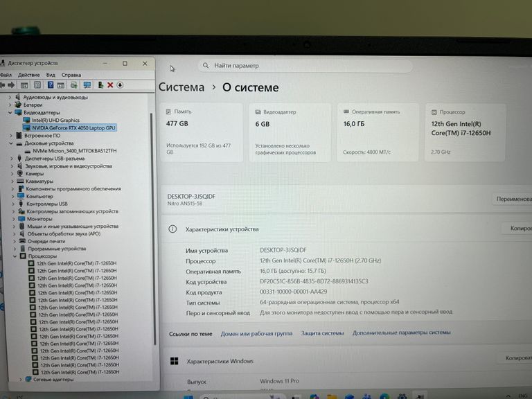Screen dimensions: 532x399
Task: Click the Back arrow in Device Manager toolbar
Action: (2, 85)
